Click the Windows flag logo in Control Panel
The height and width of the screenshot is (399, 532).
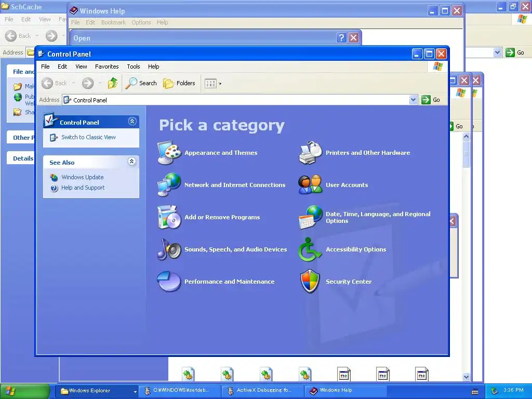point(437,66)
